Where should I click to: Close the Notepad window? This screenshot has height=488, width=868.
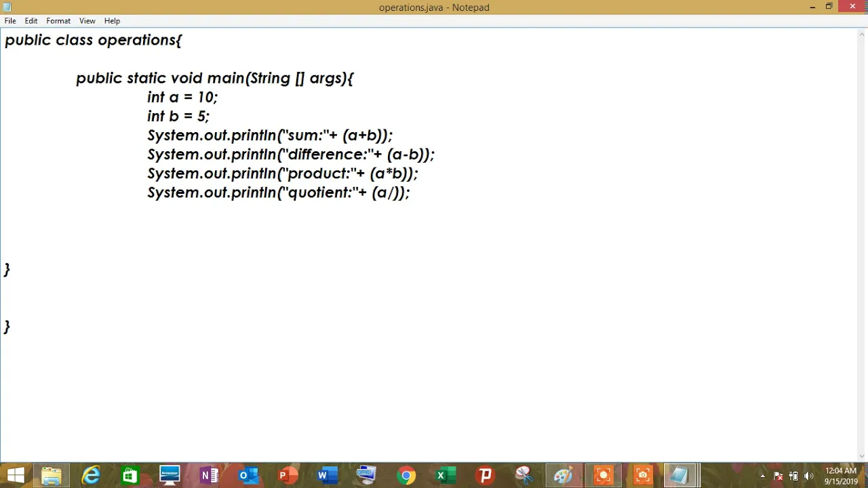852,7
